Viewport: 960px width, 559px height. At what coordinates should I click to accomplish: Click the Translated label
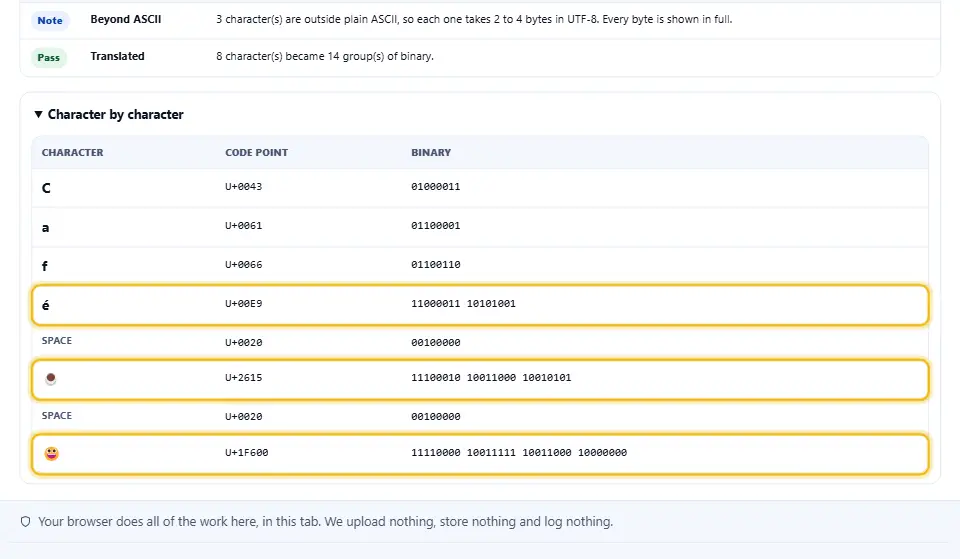pyautogui.click(x=118, y=56)
